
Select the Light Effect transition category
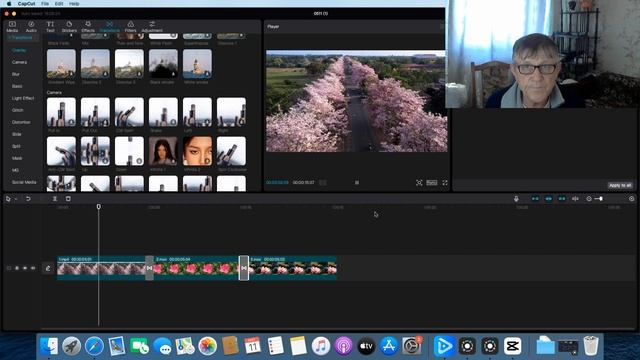click(x=23, y=98)
